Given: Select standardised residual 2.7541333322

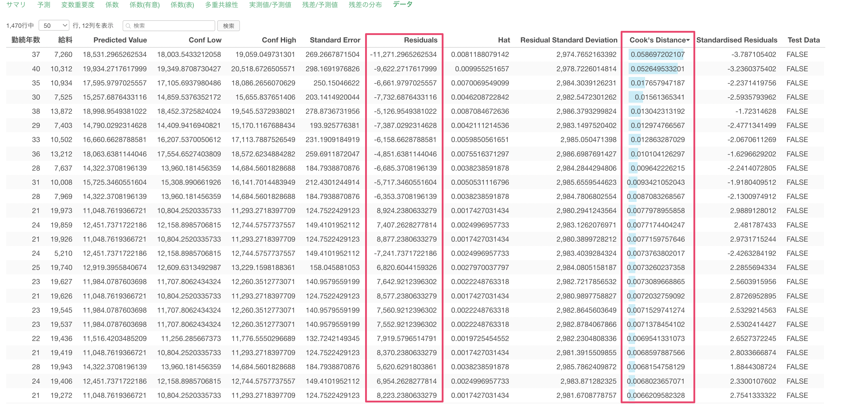Looking at the screenshot, I should pyautogui.click(x=753, y=395).
